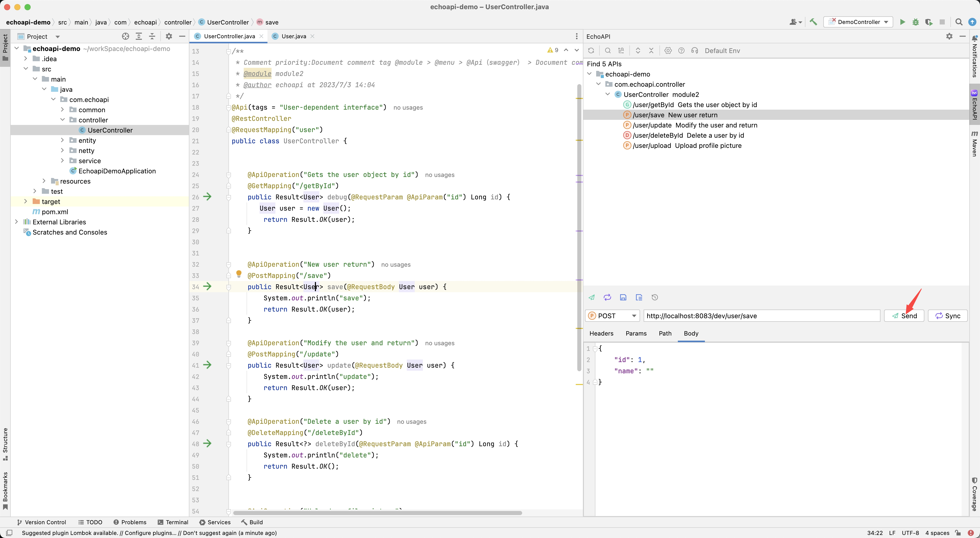Viewport: 980px width, 538px height.
Task: Collapse the src folder in Project tree
Action: point(26,69)
